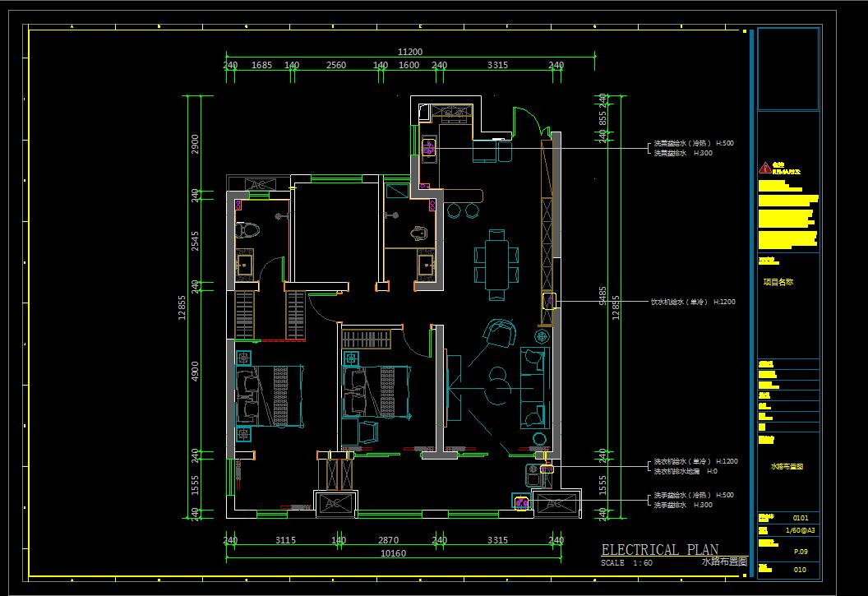This screenshot has height=596, width=868.
Task: Click the 11200 overall top dimension
Action: pos(410,52)
